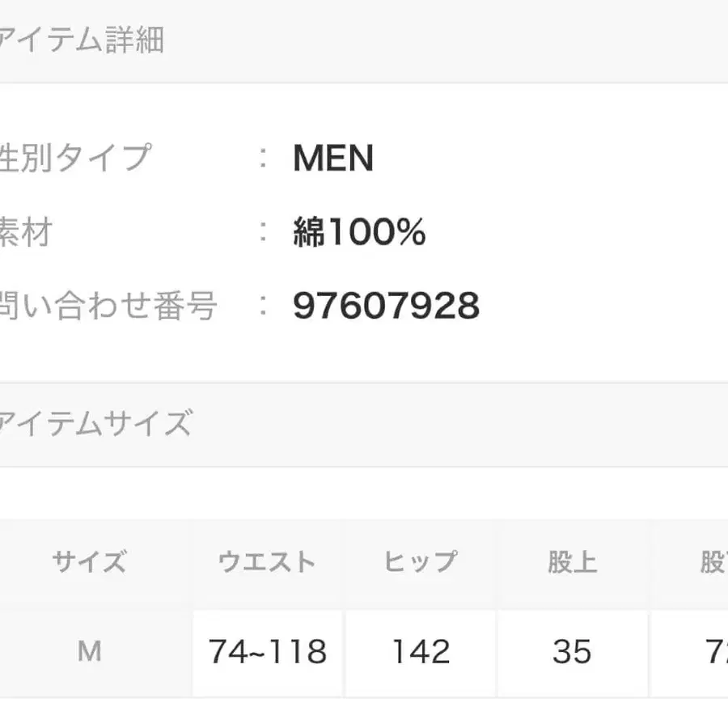Select the 問い合わせ番号 label
Screen dimensions: 728x728
click(x=108, y=307)
